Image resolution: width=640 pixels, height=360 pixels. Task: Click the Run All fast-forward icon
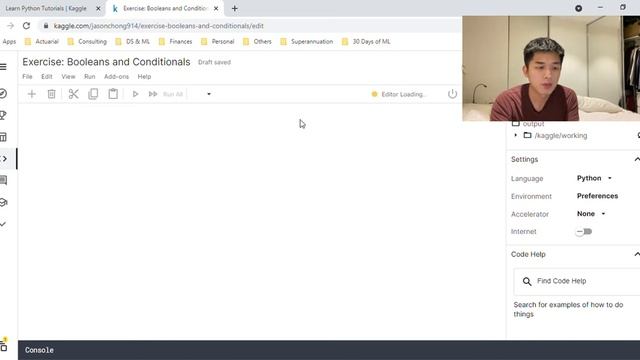[x=153, y=94]
